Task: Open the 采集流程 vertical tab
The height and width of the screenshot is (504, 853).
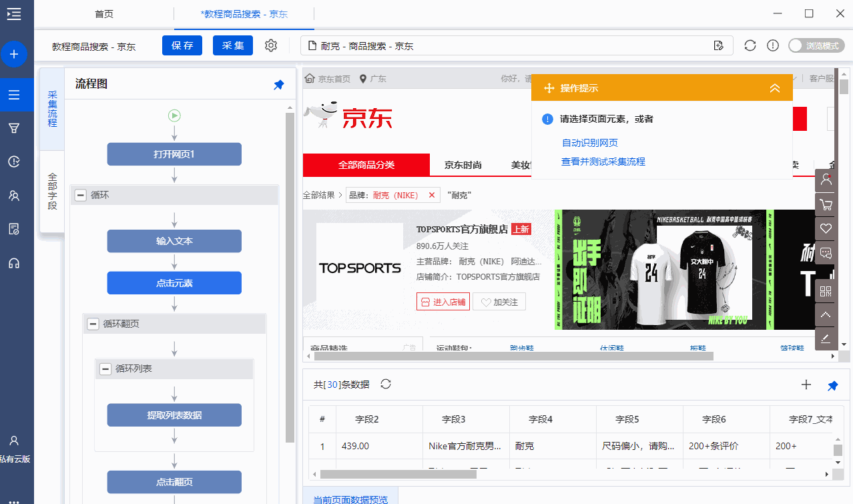Action: (x=52, y=109)
